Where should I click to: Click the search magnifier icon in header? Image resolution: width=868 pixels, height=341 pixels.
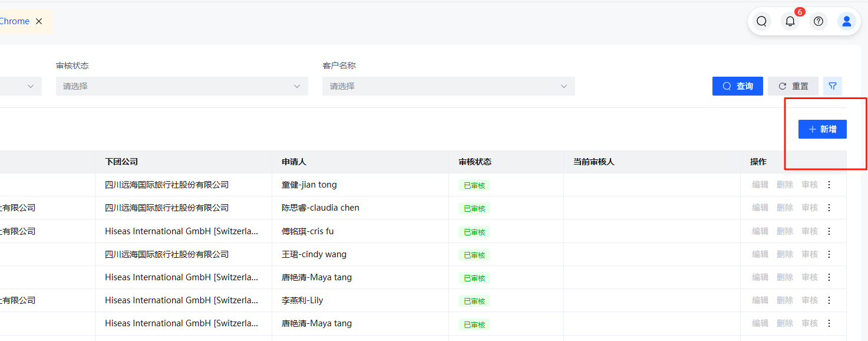[x=761, y=21]
